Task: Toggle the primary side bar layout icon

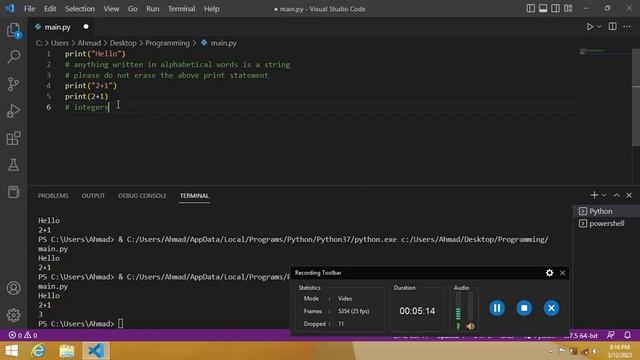Action: 530,9
